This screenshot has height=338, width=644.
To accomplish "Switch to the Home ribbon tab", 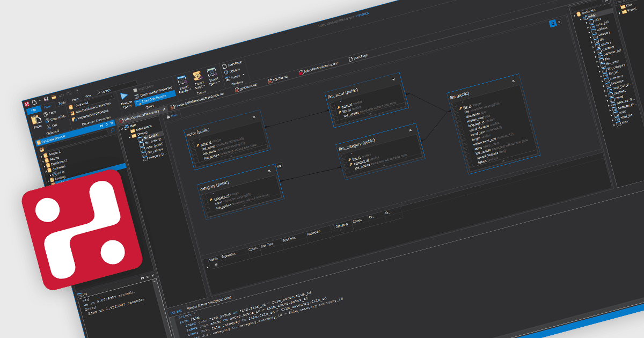I will pos(48,107).
